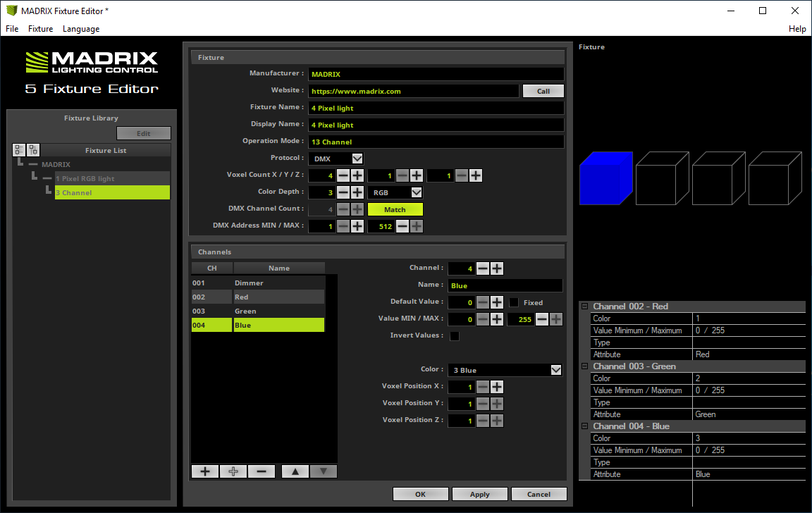Select channel 003 Green row
Image resolution: width=812 pixels, height=513 pixels.
tap(258, 311)
